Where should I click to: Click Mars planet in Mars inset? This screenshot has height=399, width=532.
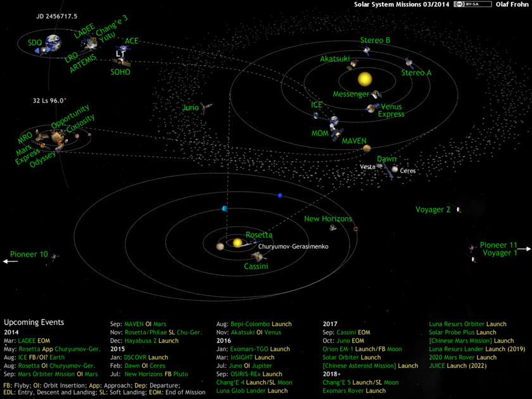58,137
